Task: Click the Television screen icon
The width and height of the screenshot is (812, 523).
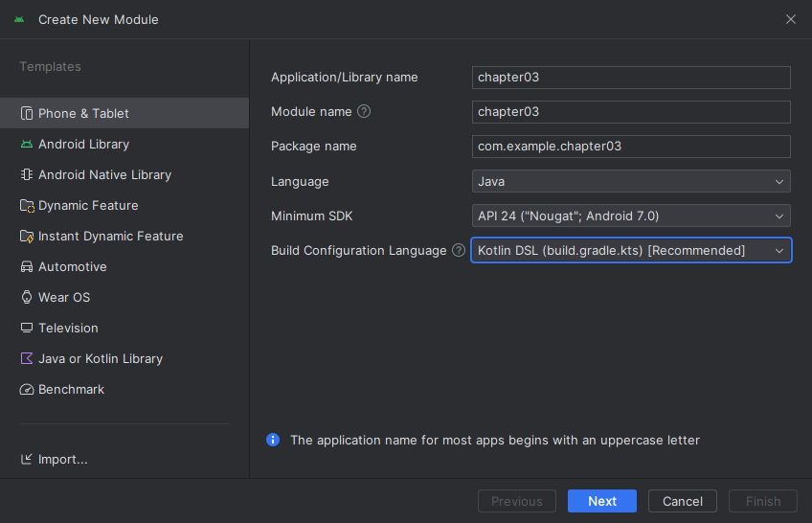Action: [x=27, y=328]
